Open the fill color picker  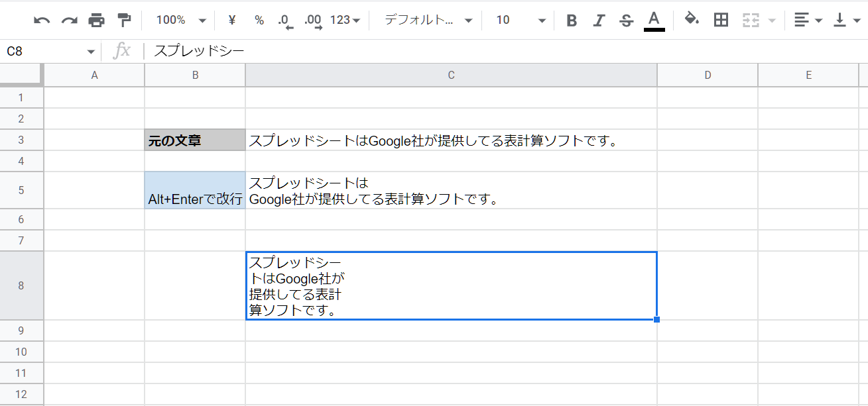pos(692,21)
